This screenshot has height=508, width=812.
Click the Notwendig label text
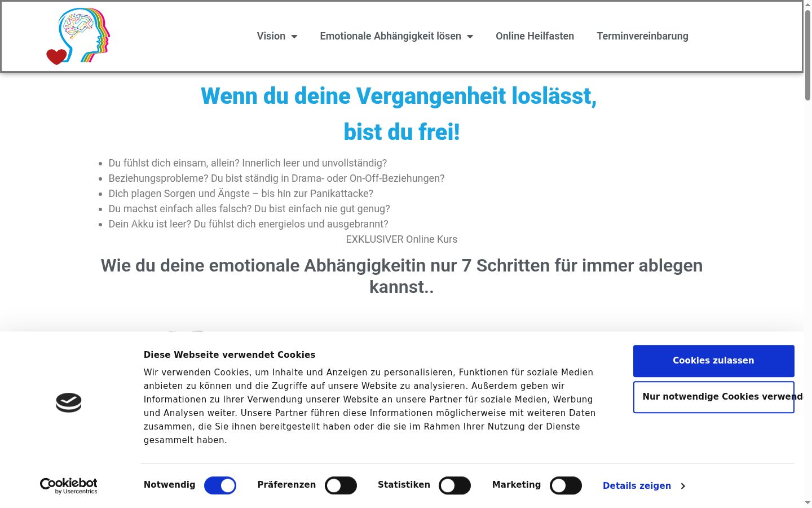tap(169, 485)
